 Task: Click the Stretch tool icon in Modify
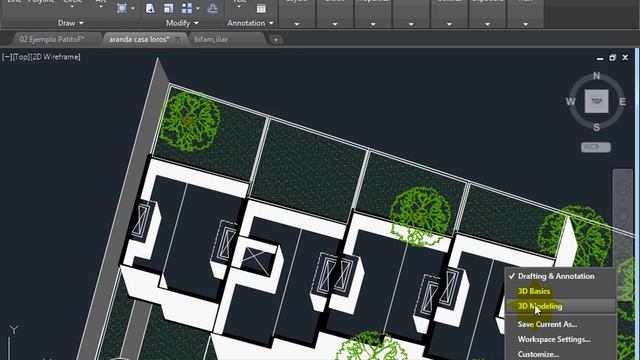coord(150,8)
